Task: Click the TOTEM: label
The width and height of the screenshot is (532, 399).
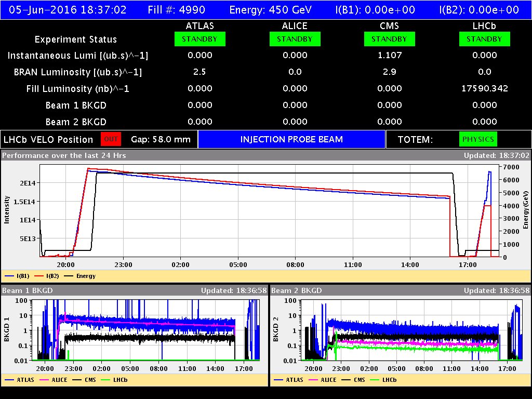Action: 415,139
